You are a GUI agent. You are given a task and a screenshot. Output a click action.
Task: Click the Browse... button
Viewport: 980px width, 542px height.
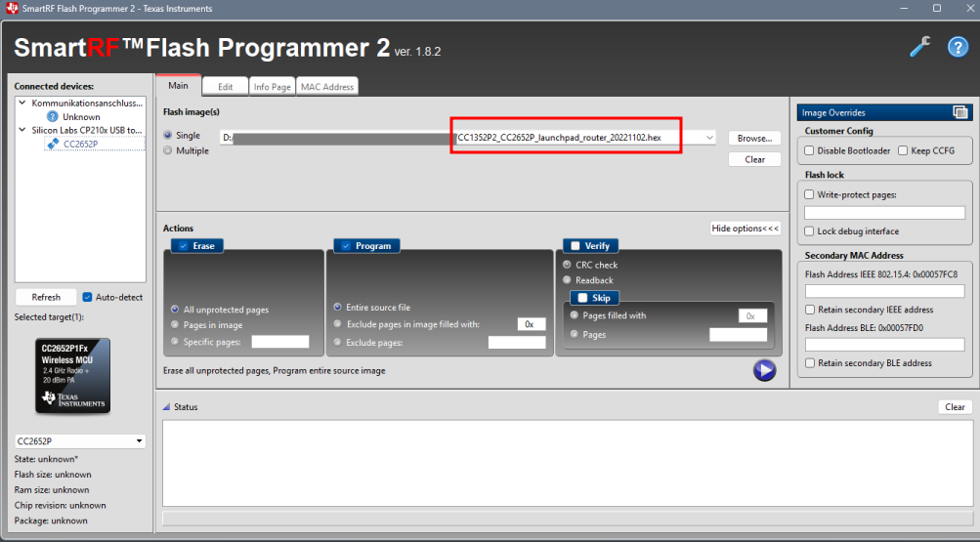[753, 138]
